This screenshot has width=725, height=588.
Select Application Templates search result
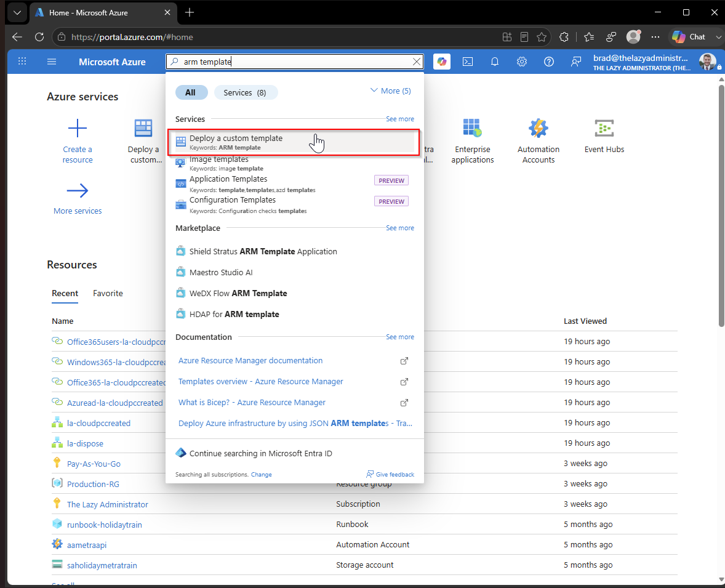[x=294, y=183]
